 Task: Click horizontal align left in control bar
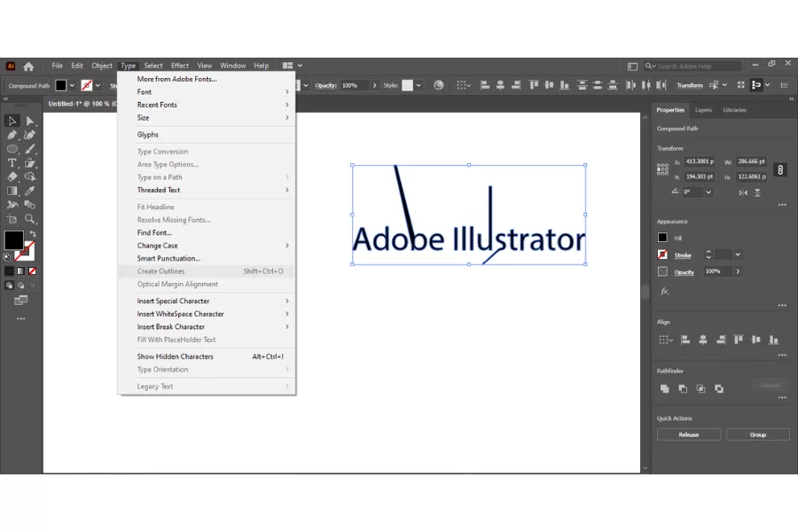point(485,85)
